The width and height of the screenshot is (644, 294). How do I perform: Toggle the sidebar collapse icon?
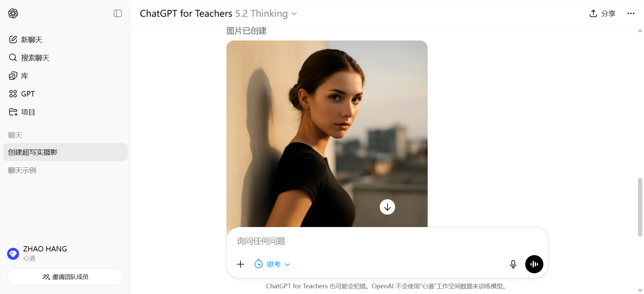(118, 13)
